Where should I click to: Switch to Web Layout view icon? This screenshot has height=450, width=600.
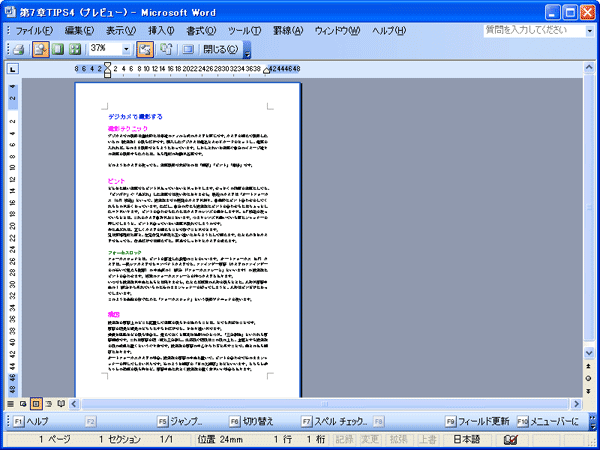coord(23,404)
